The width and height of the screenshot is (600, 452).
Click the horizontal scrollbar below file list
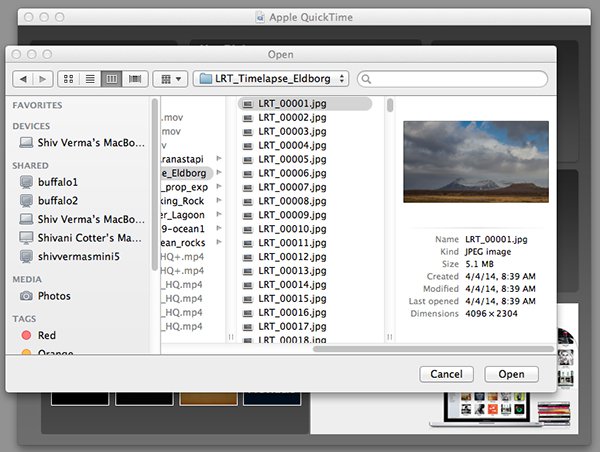432,348
